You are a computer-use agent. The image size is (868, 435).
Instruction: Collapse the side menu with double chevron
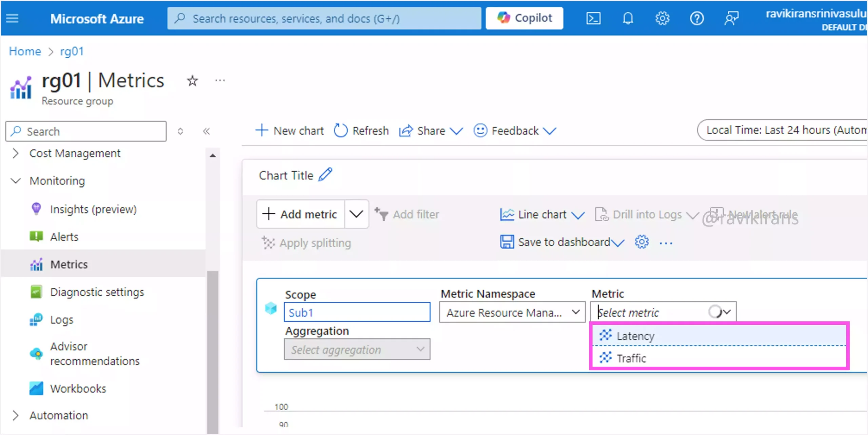tap(206, 131)
